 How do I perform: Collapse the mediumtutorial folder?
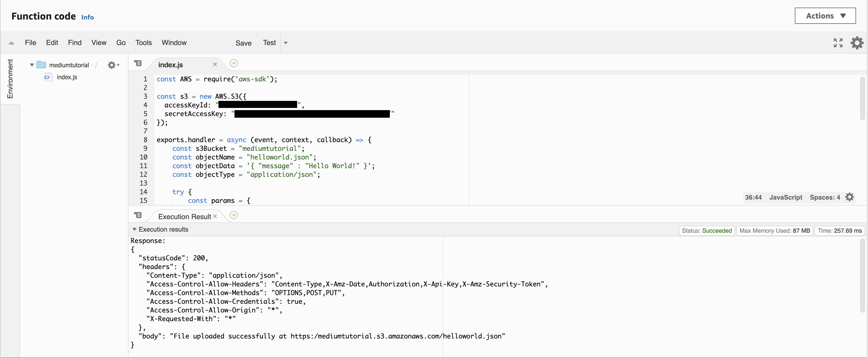32,65
